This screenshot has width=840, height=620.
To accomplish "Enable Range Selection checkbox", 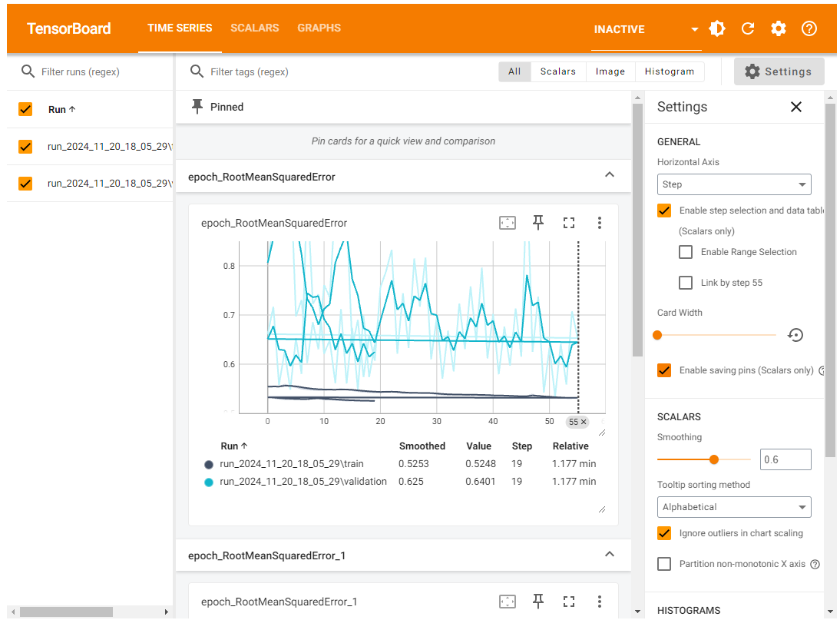I will click(686, 252).
